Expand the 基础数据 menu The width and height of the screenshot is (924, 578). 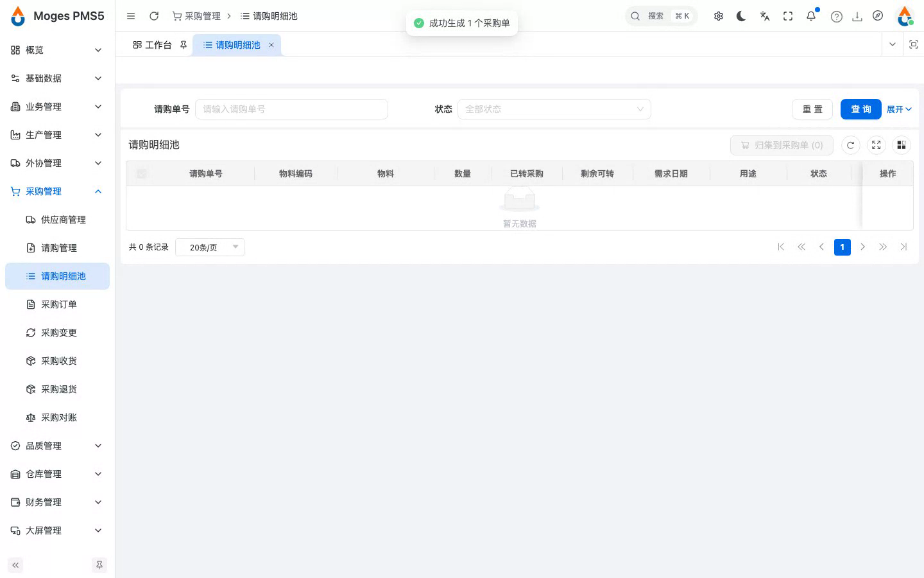tap(57, 78)
